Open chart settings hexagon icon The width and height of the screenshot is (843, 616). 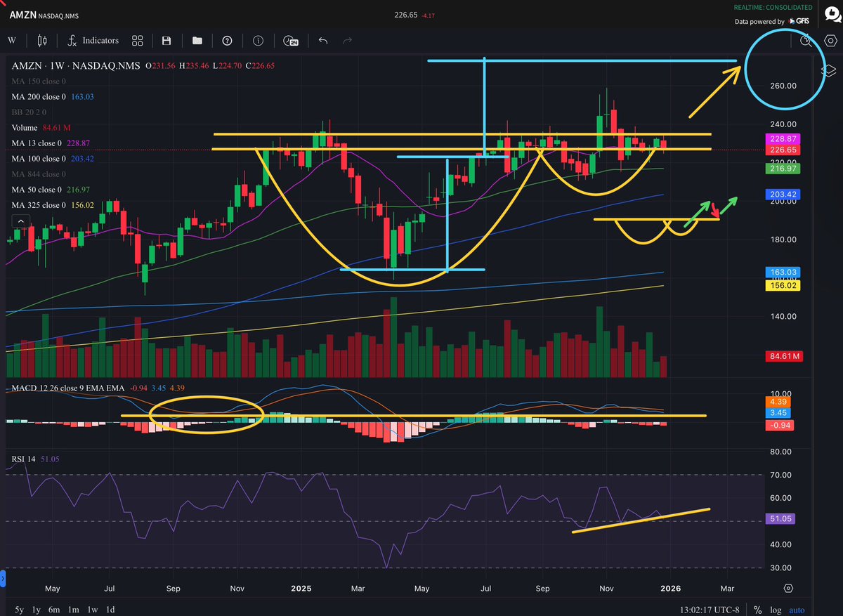[829, 41]
